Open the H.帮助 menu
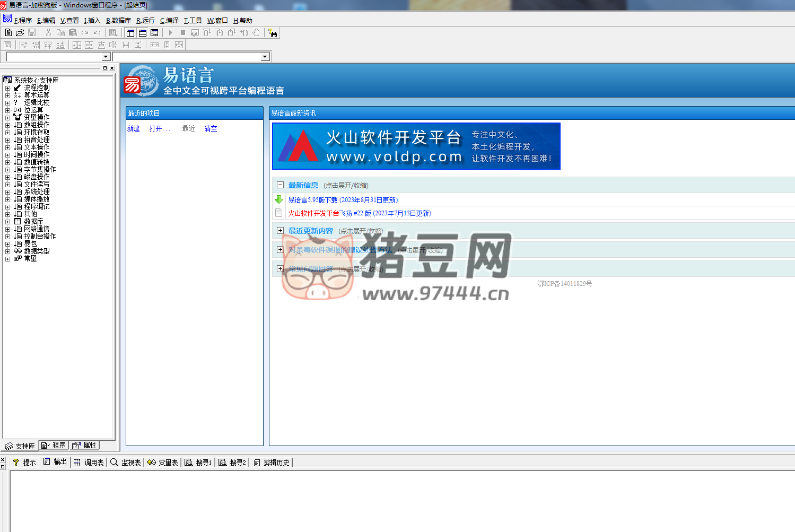 243,21
